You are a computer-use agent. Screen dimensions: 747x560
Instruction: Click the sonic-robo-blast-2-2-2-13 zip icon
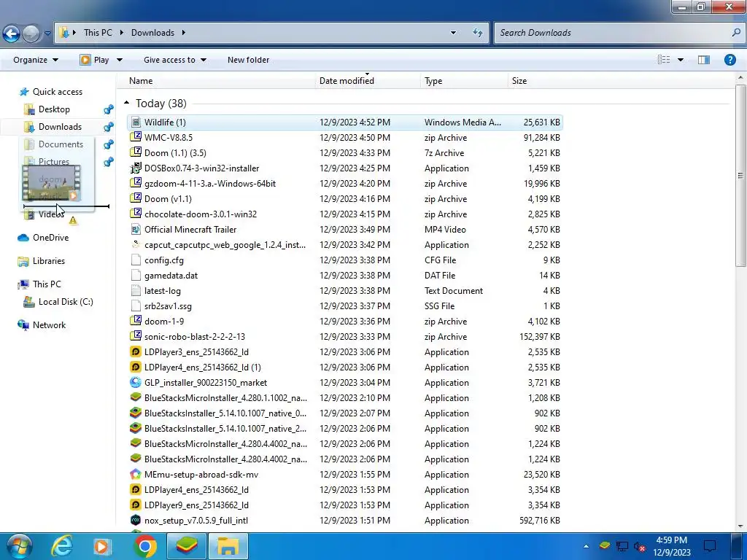pyautogui.click(x=136, y=336)
